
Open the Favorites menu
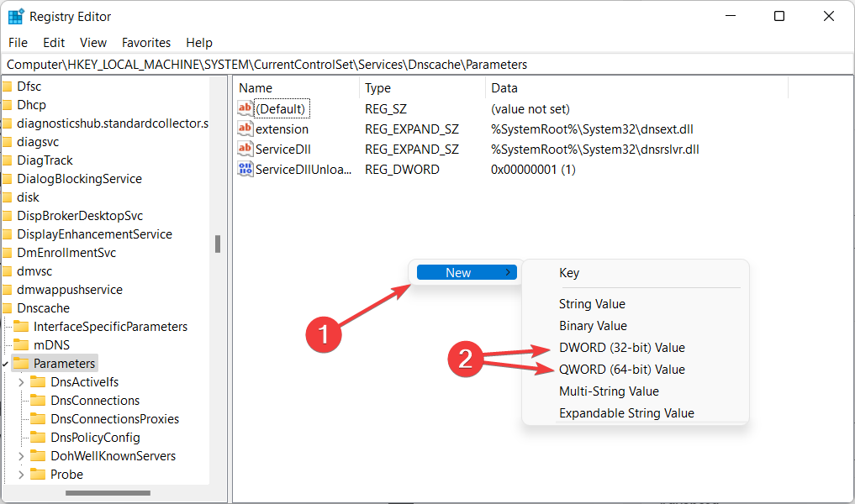(145, 42)
